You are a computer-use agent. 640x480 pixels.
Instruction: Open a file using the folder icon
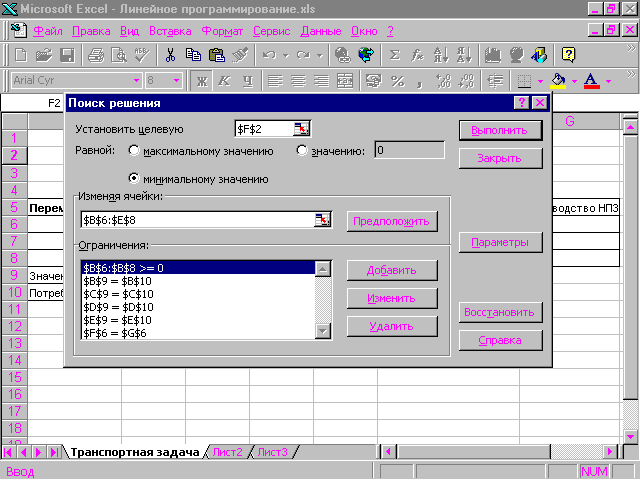44,55
